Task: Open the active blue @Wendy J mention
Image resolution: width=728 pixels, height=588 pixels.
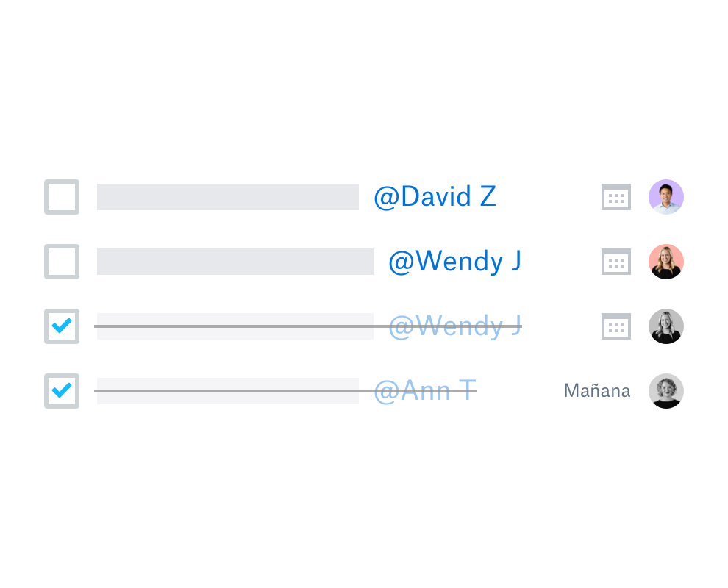Action: click(454, 262)
